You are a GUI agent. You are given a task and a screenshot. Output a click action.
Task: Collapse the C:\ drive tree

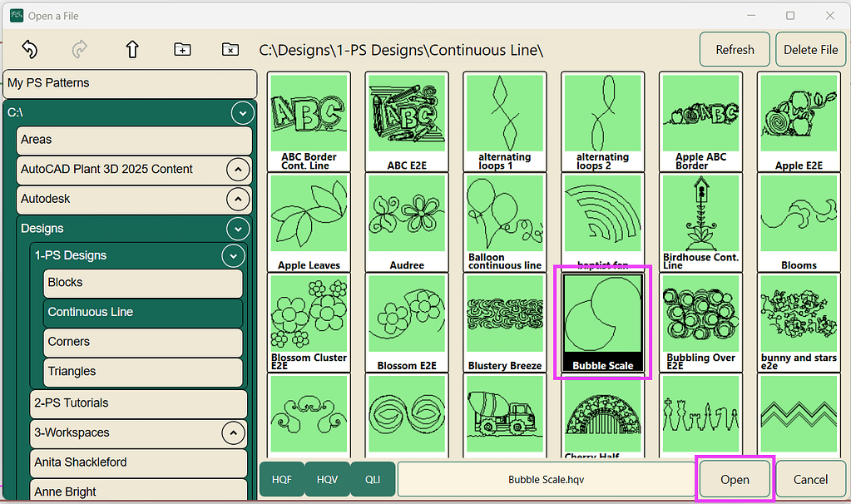click(242, 112)
